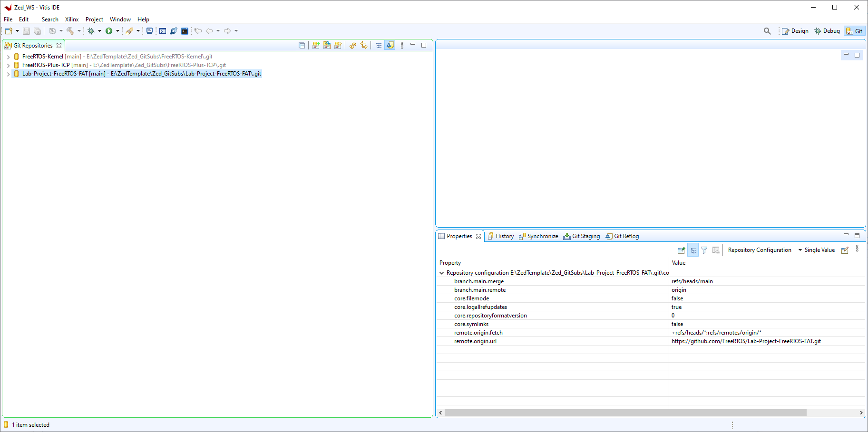Click the left arrow of Properties scrollbar

tap(440, 413)
